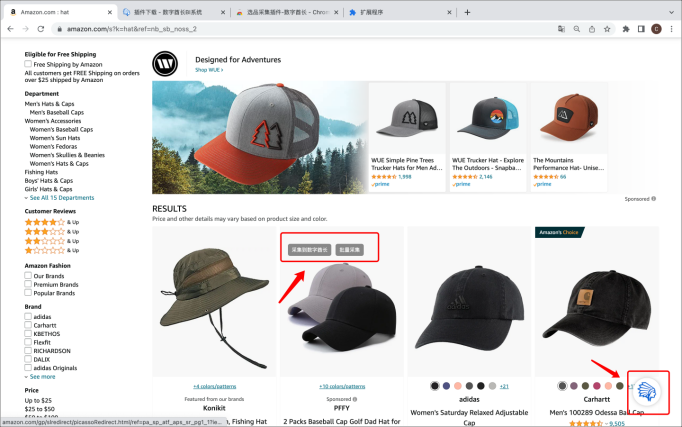
Task: Open the Konikit fishing hat image
Action: [x=214, y=301]
